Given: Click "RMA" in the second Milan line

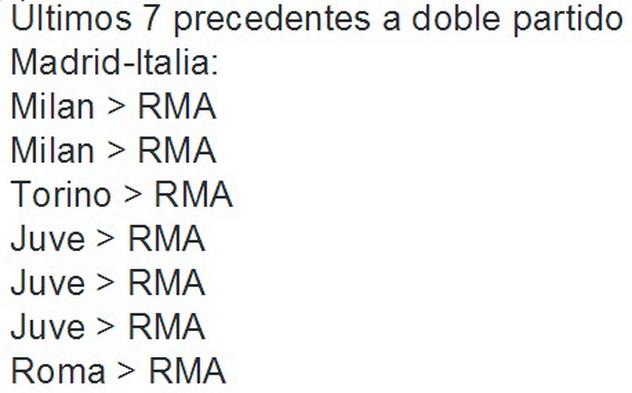Looking at the screenshot, I should tap(177, 150).
